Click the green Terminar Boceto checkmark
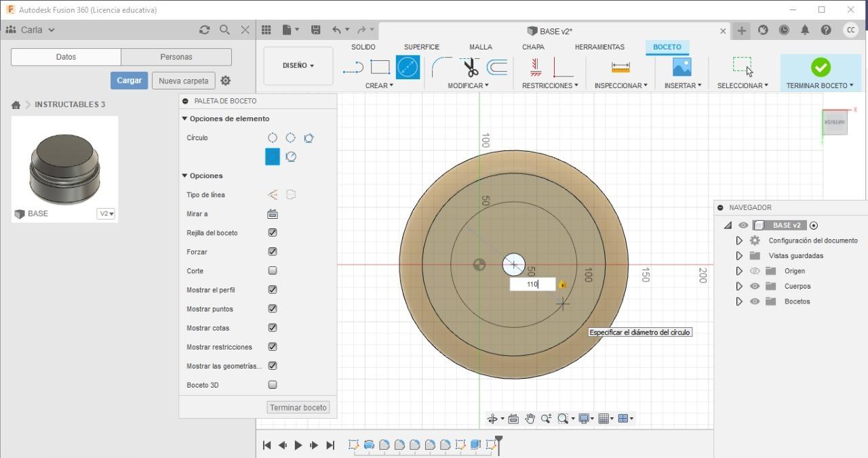The width and height of the screenshot is (868, 458). (x=821, y=67)
